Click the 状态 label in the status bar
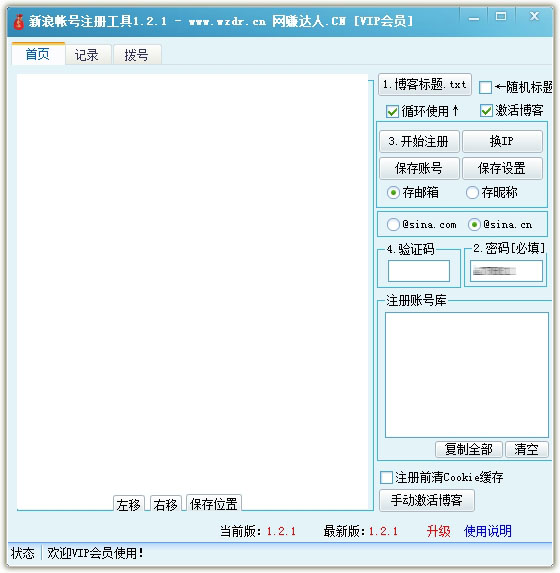 pos(23,553)
